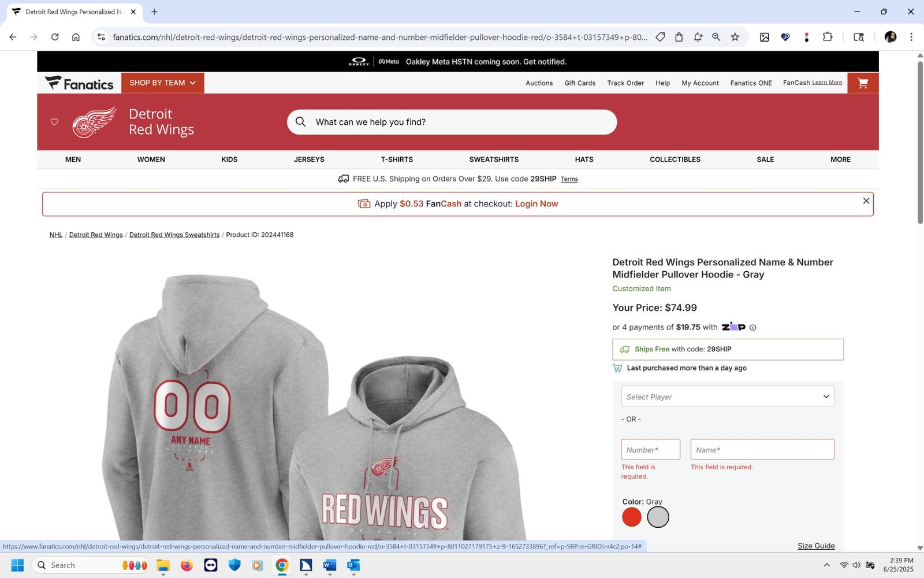Open Windows Start menu
Image resolution: width=924 pixels, height=578 pixels.
(17, 565)
